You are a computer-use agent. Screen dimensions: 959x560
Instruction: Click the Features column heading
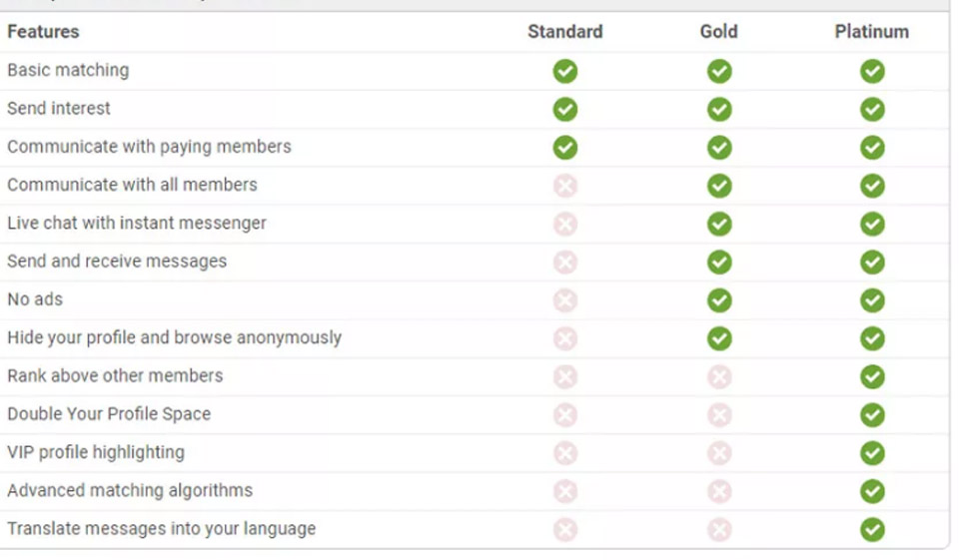[x=43, y=32]
